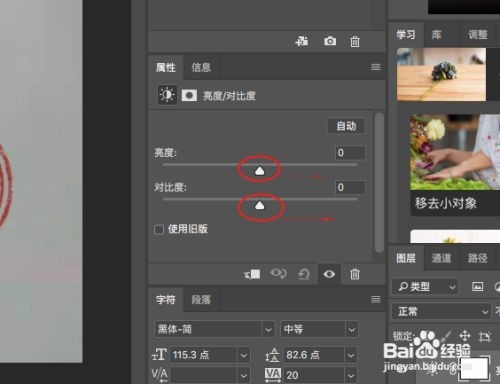Click the 亮度/对比度 title text

pos(229,96)
